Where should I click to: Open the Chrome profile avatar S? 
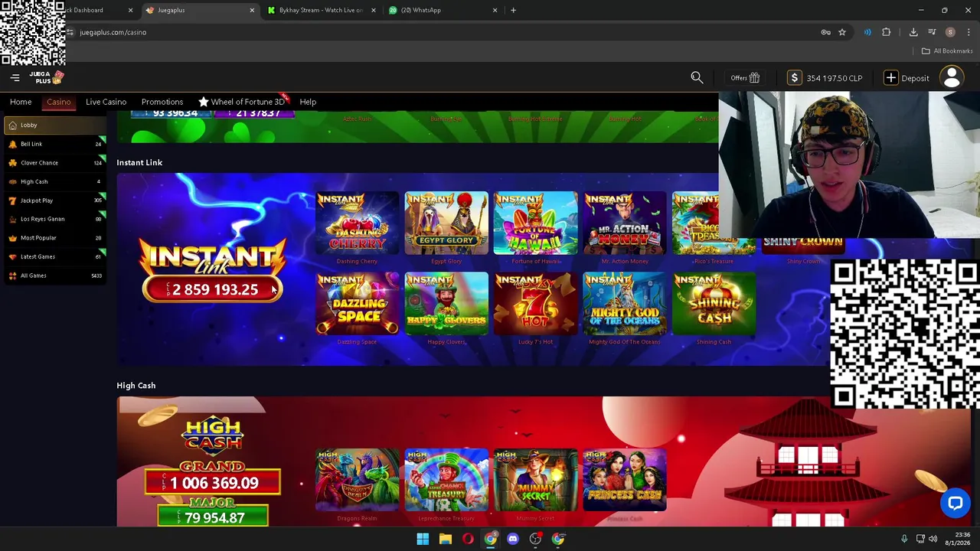950,32
